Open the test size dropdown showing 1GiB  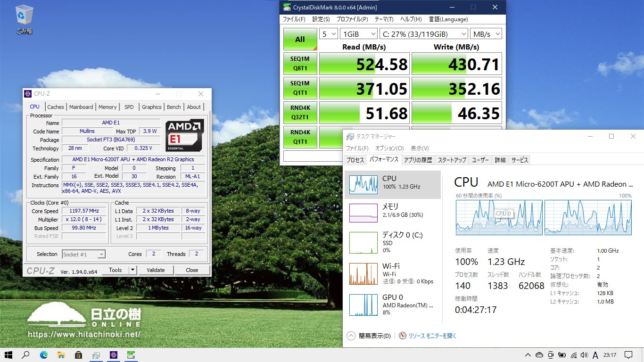(x=359, y=34)
